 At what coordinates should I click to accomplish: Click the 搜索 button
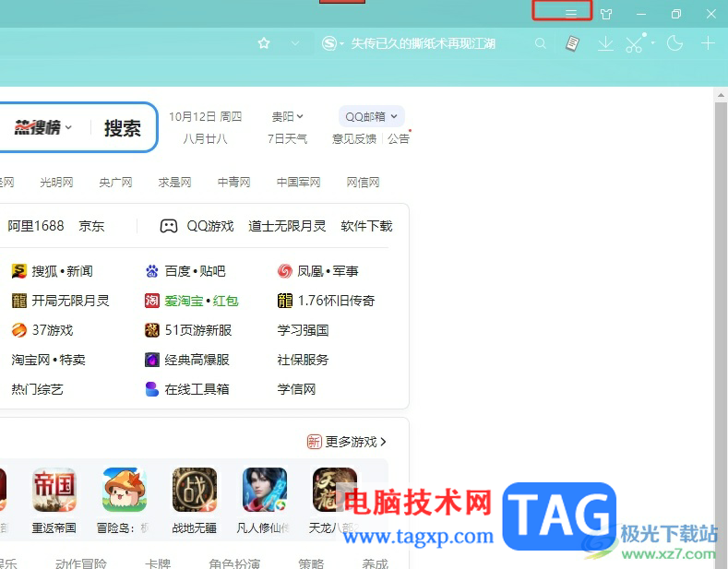point(122,128)
